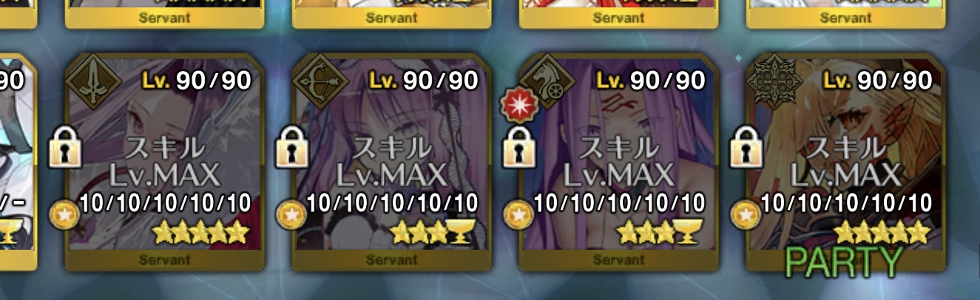Select the Rider servant card portrait

tap(619, 157)
